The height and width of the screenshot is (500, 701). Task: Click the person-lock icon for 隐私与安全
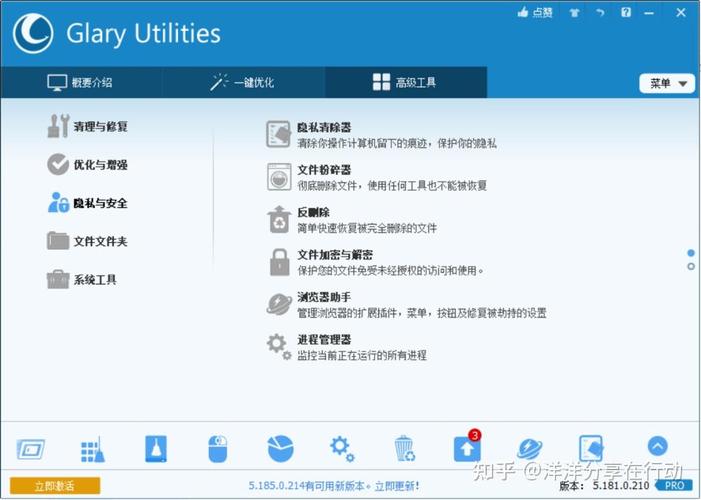click(58, 203)
